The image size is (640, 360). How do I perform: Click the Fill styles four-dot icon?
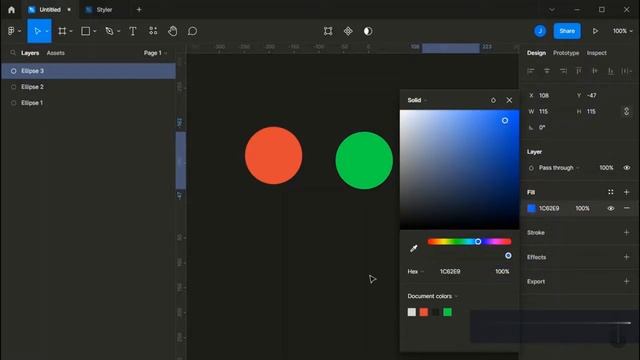(x=611, y=192)
